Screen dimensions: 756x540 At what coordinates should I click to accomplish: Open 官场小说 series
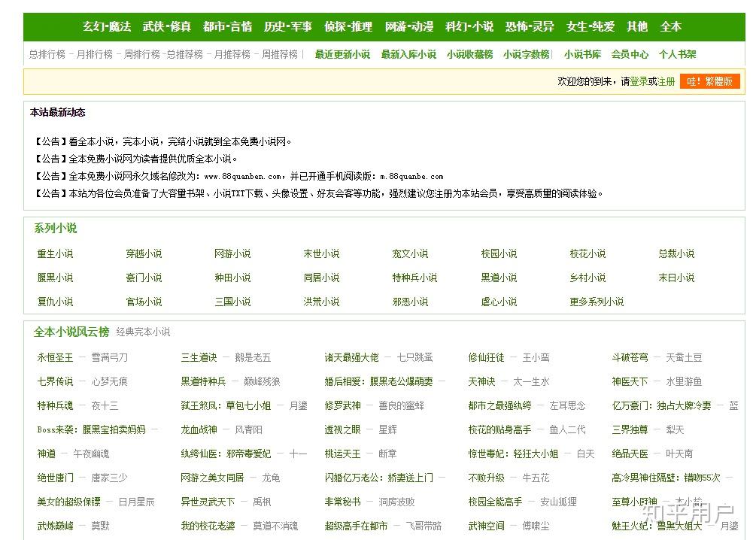tap(144, 302)
